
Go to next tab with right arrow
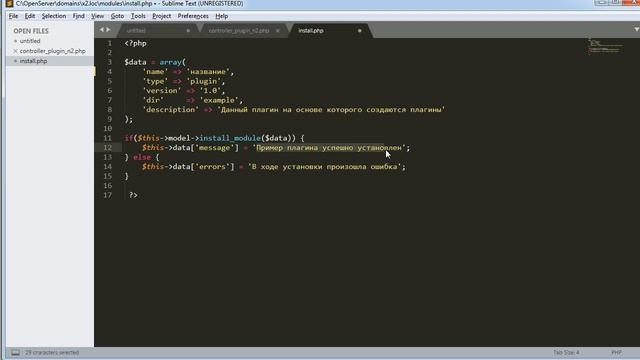point(108,30)
